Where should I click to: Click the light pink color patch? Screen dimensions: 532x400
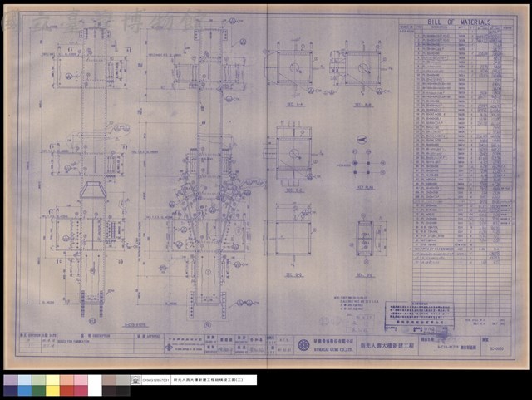pyautogui.click(x=81, y=380)
